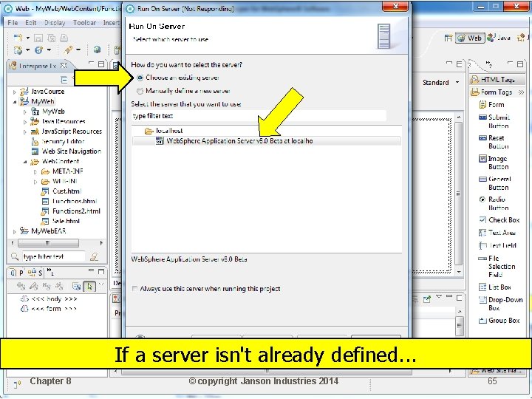Pick the General Button palette item
The image size is (532, 399).
click(495, 183)
